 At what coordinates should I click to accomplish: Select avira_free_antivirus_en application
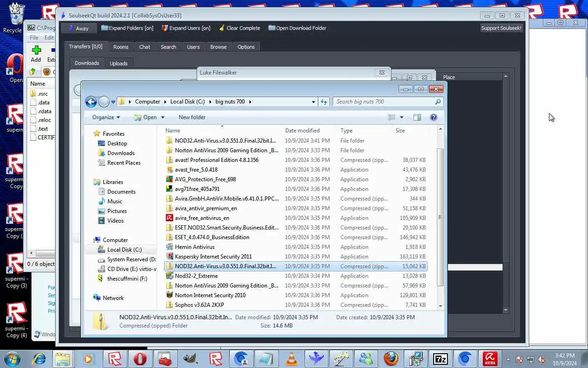(202, 218)
